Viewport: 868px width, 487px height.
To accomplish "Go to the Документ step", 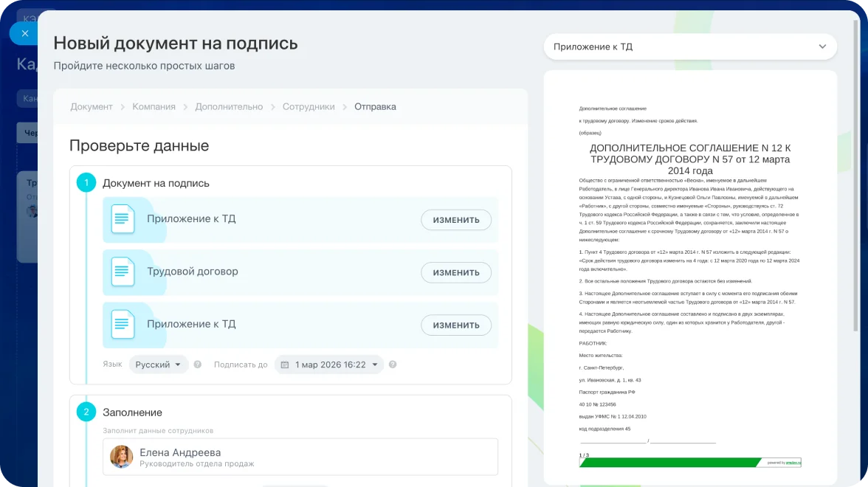I will pyautogui.click(x=91, y=106).
